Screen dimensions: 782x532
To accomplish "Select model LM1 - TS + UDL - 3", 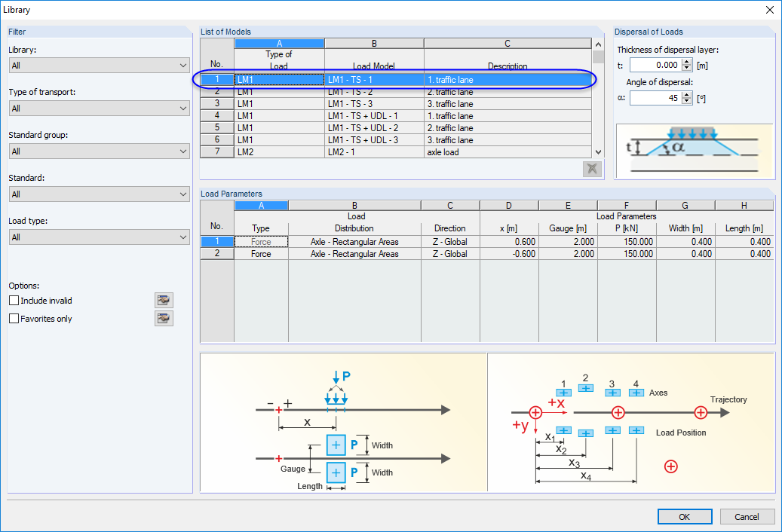I will click(396, 140).
